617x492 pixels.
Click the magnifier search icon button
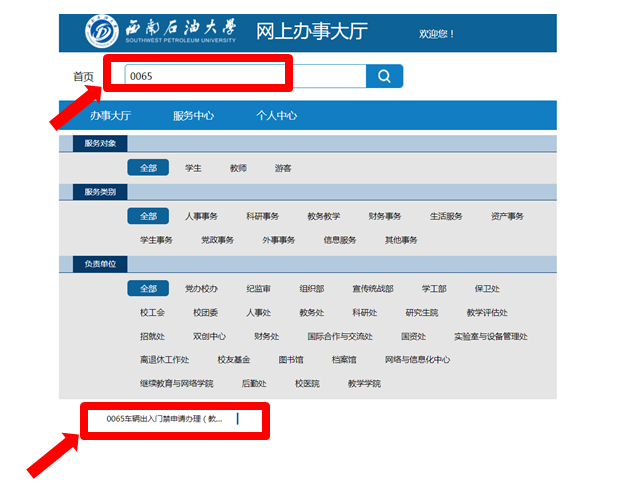384,76
